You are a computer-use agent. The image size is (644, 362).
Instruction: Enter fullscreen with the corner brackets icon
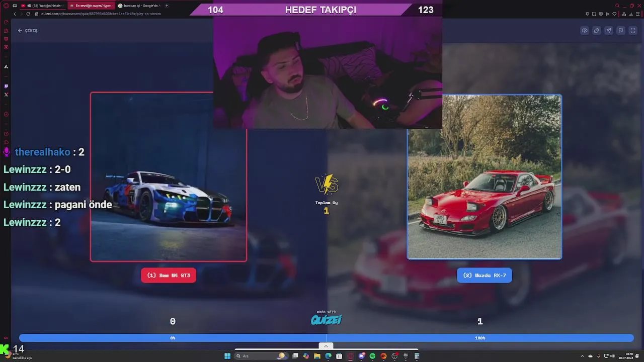click(x=633, y=31)
